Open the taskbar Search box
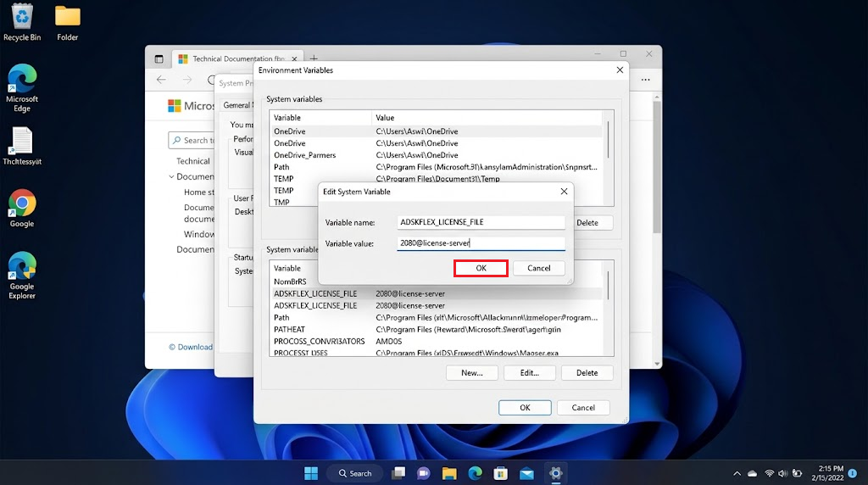 tap(355, 473)
